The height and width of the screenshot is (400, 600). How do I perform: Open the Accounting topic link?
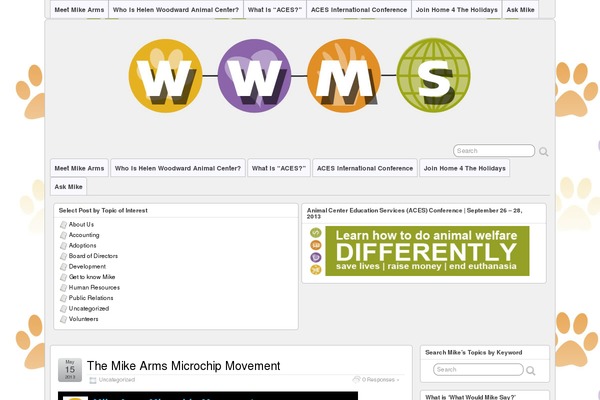(84, 235)
